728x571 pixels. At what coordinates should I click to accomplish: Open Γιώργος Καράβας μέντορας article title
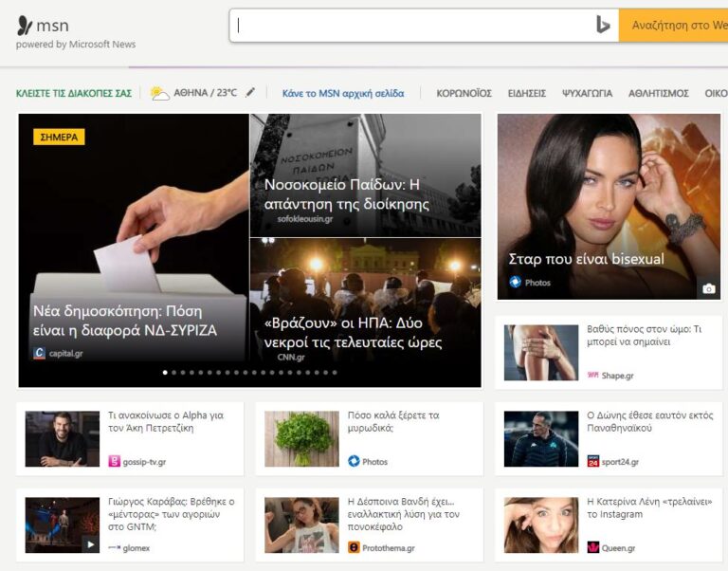pyautogui.click(x=172, y=514)
